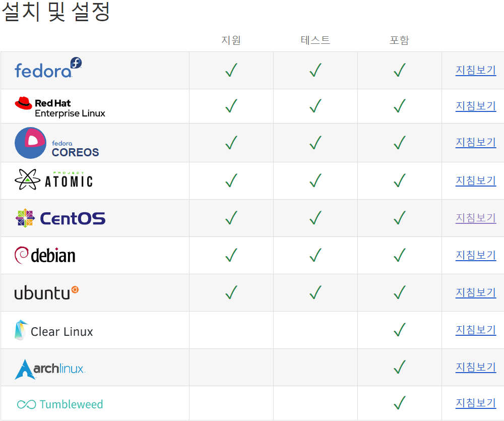504x421 pixels.
Task: Click Red Hat's 테스트 checkmark
Action: [x=316, y=105]
